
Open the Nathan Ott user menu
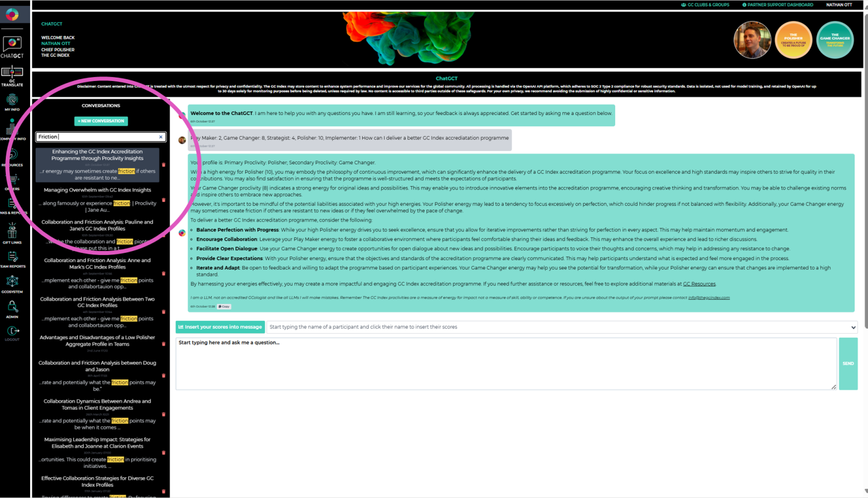(x=838, y=5)
